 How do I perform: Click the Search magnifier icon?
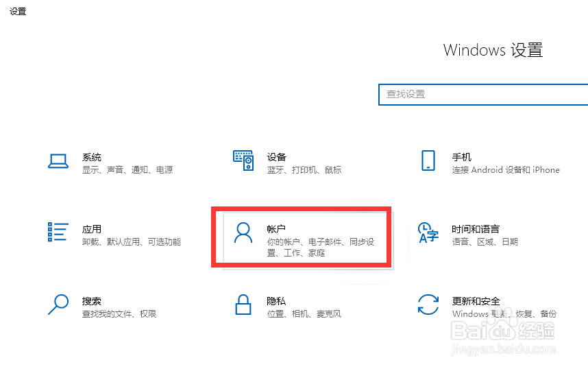(58, 304)
